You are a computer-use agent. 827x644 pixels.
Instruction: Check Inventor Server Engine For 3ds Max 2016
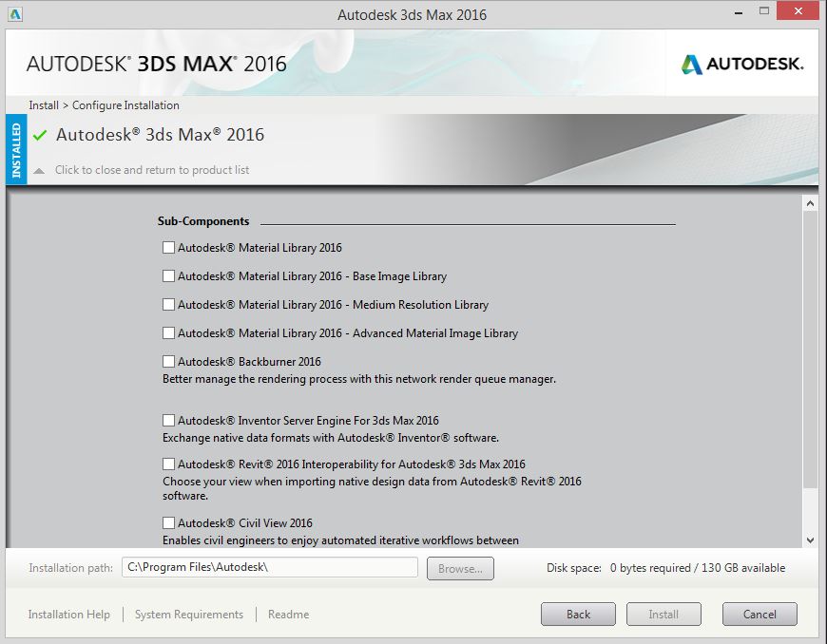click(168, 421)
